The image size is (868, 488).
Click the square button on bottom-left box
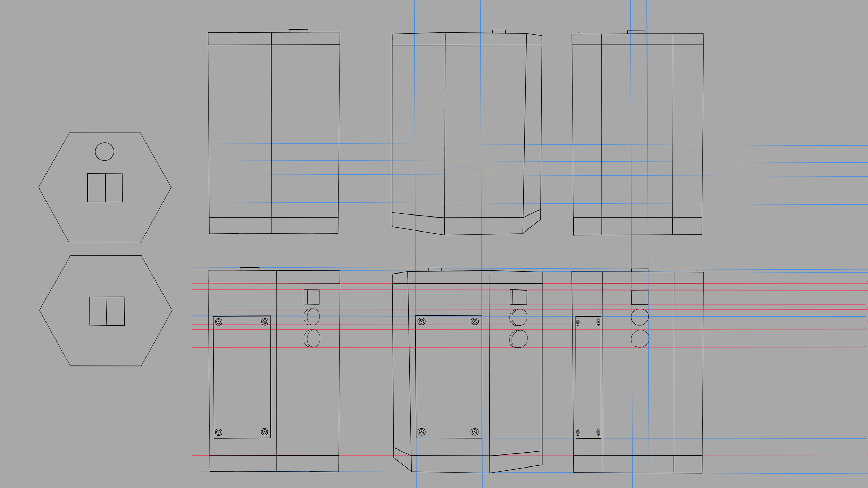pyautogui.click(x=312, y=297)
